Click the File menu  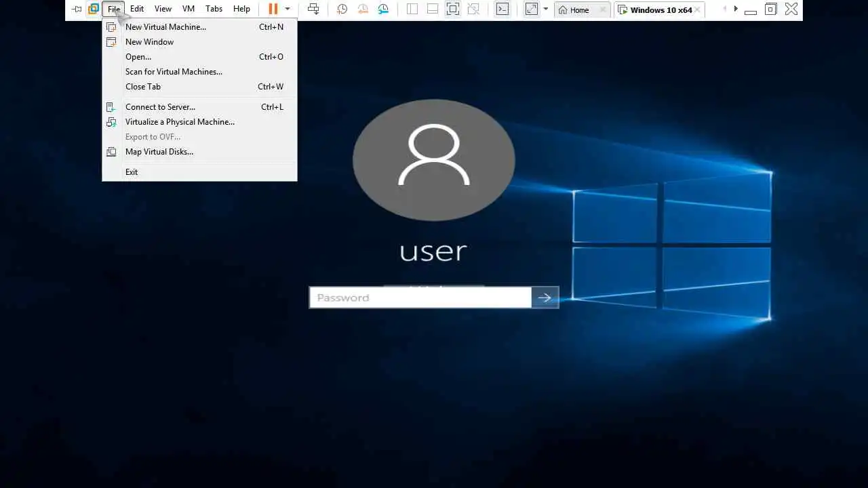114,9
